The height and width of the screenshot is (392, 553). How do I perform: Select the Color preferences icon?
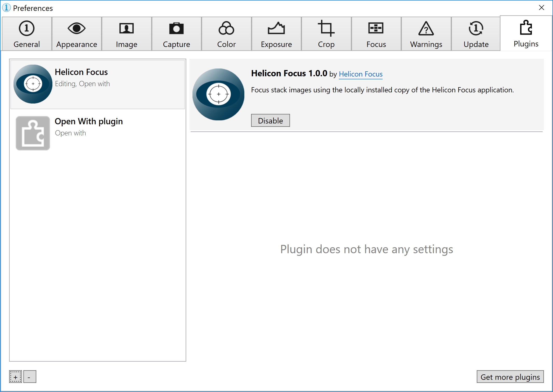226,29
